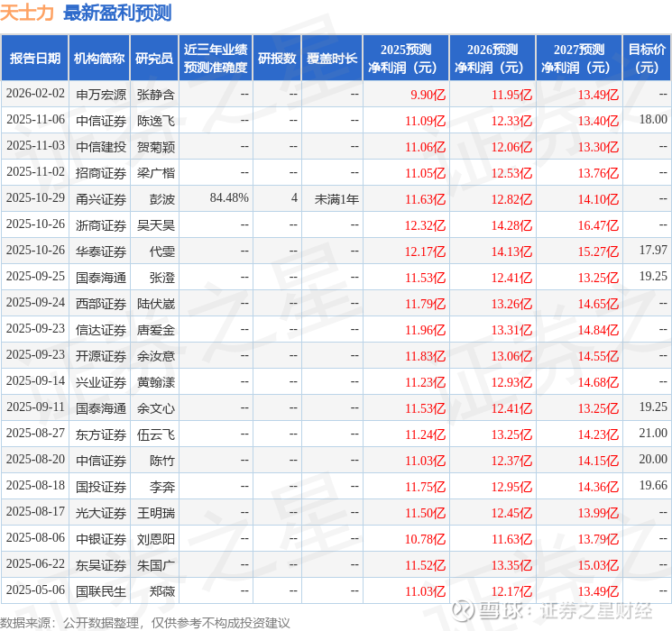Click institution 东方证券
The width and height of the screenshot is (672, 631).
click(101, 434)
